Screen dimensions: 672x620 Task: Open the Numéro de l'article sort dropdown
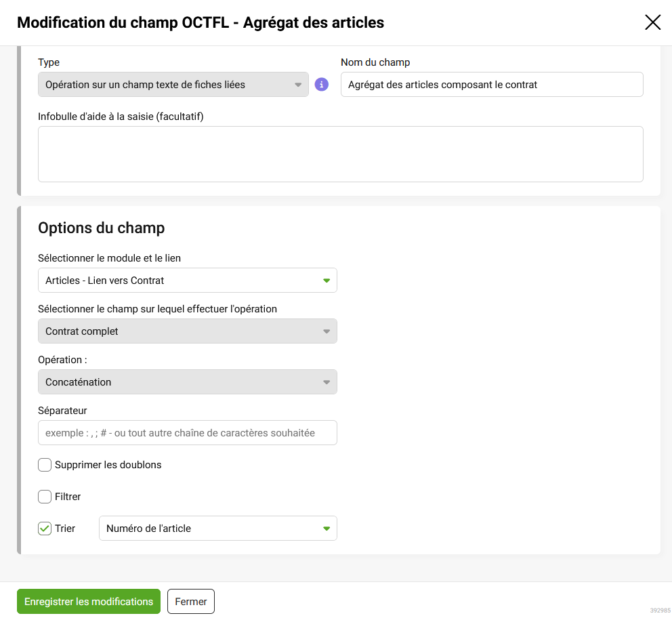coord(217,529)
